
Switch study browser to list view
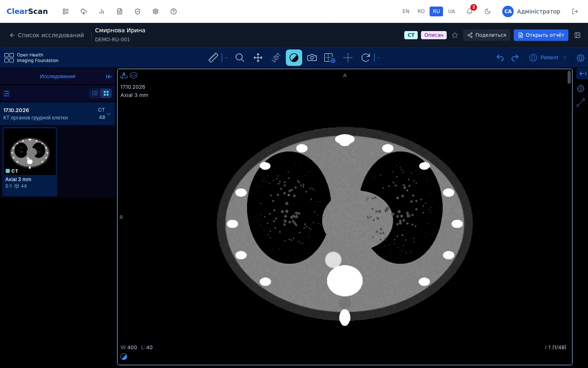click(x=95, y=93)
